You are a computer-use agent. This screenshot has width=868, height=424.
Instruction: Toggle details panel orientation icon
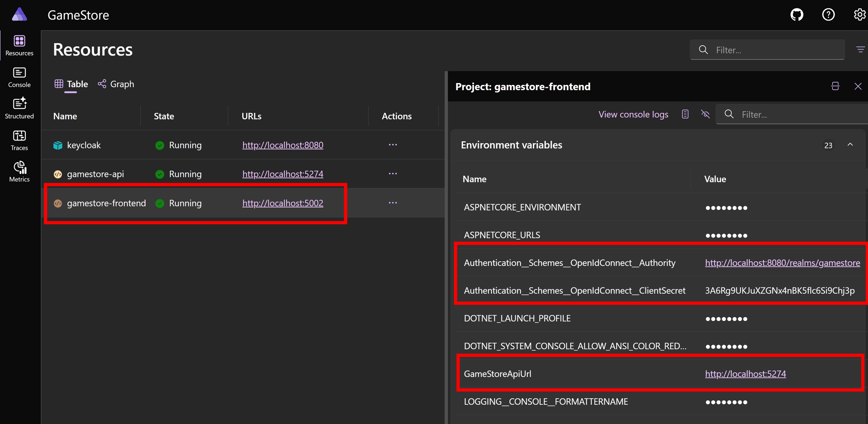pyautogui.click(x=835, y=86)
